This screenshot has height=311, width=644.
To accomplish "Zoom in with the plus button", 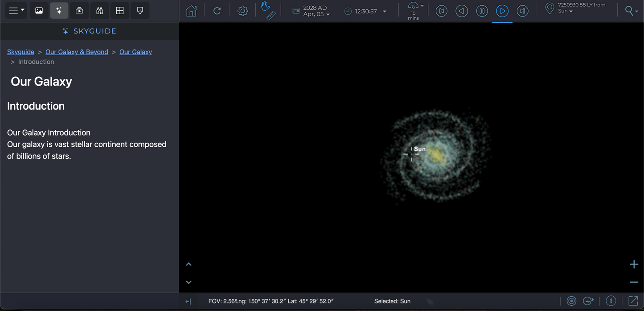I will (634, 265).
